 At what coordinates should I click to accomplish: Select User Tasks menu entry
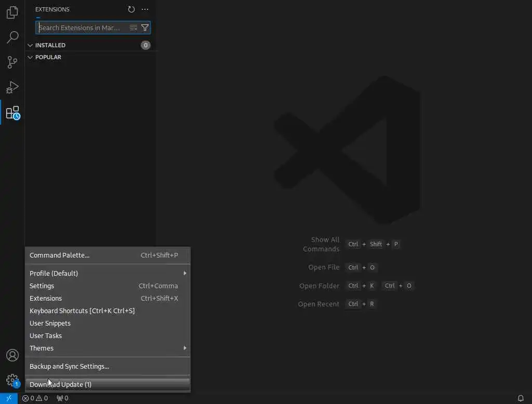[108, 335]
